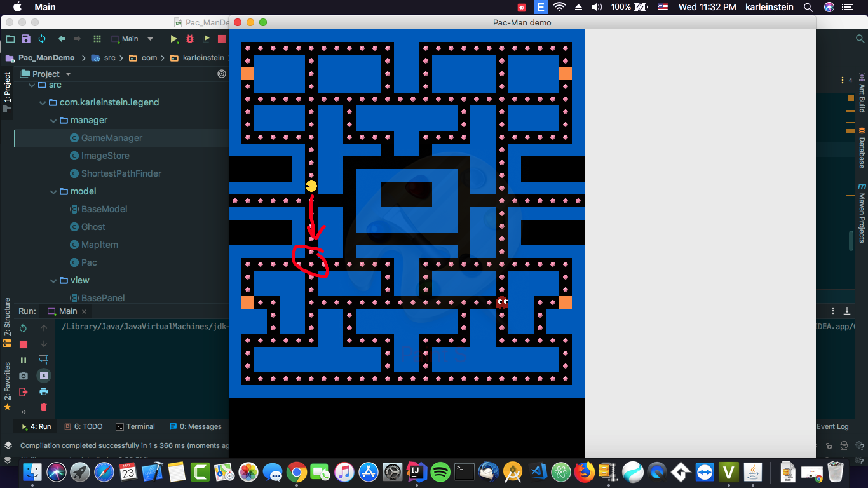Screen dimensions: 868x488
Task: Select the 0: Messages bottom tab
Action: click(x=196, y=426)
